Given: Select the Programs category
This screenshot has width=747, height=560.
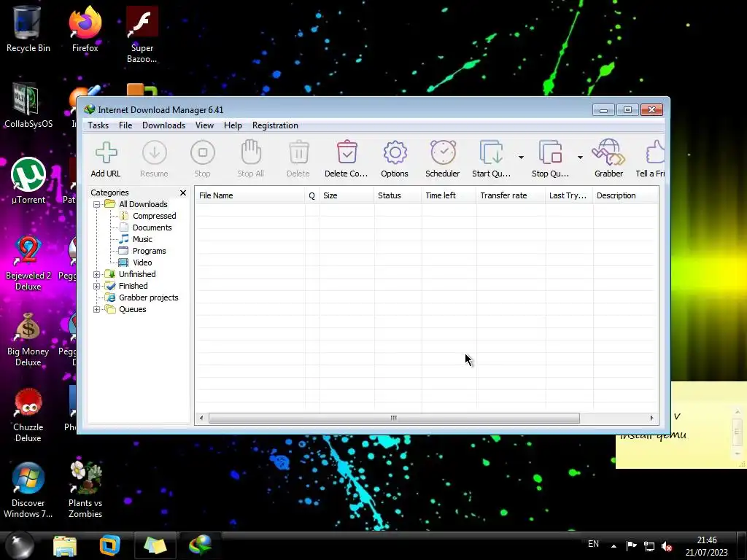Looking at the screenshot, I should [149, 251].
